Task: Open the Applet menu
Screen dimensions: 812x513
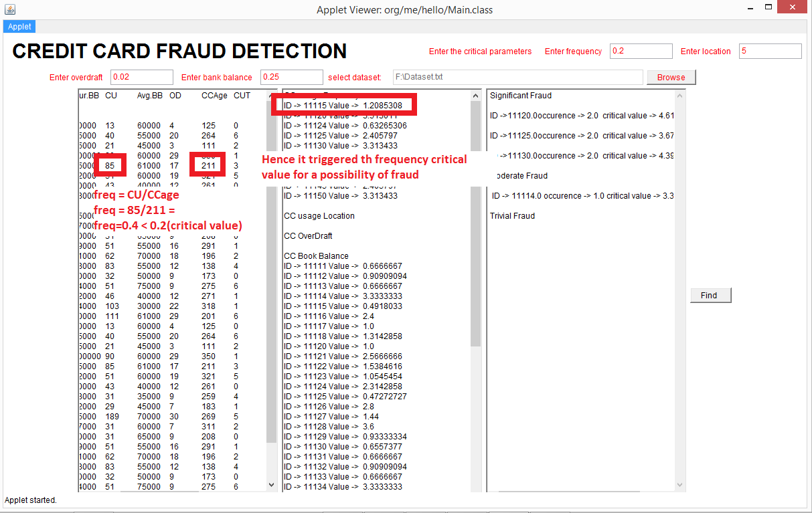Action: (x=19, y=26)
